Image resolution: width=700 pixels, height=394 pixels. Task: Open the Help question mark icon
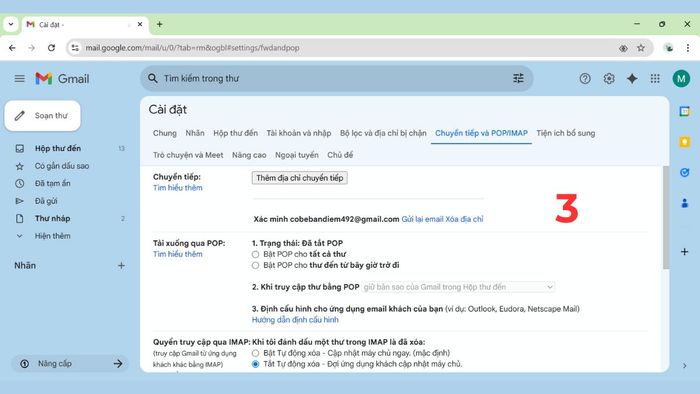[x=585, y=79]
